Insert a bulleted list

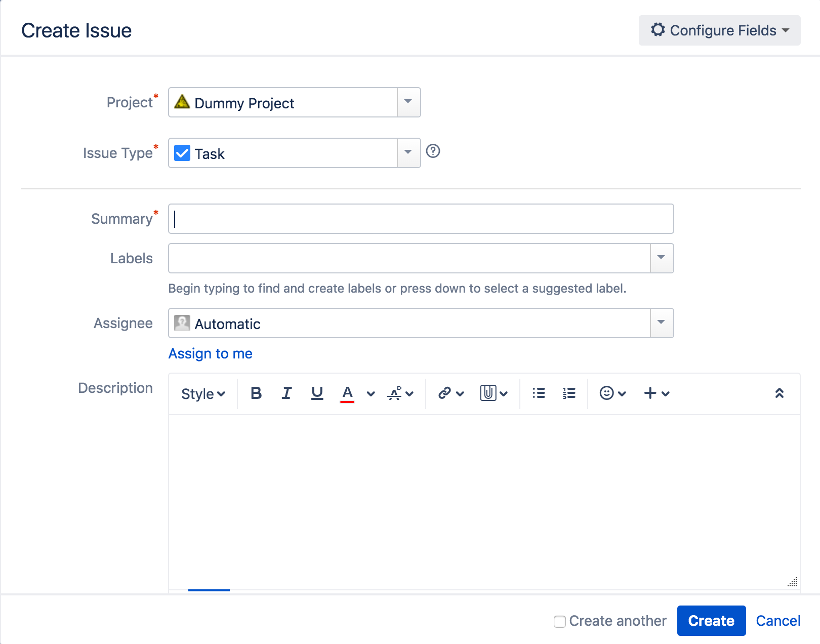pyautogui.click(x=539, y=393)
